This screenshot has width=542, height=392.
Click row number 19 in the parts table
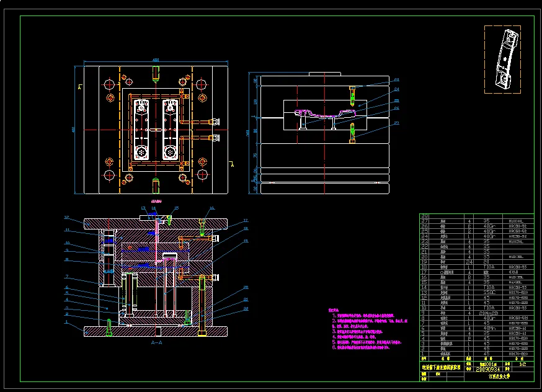coord(424,262)
